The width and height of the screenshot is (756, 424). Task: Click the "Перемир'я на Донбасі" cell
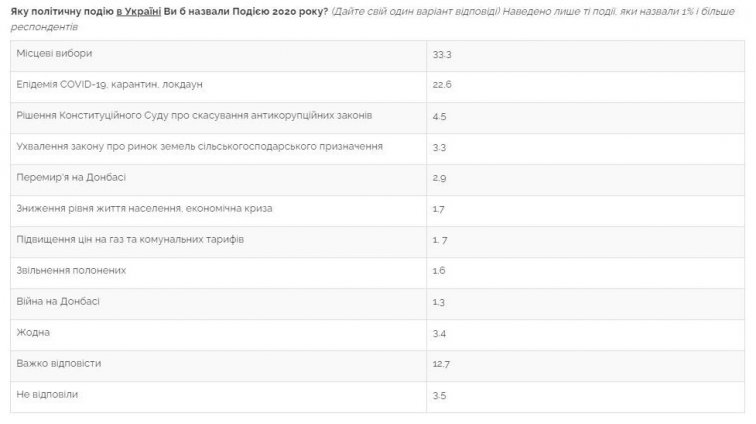(x=72, y=177)
